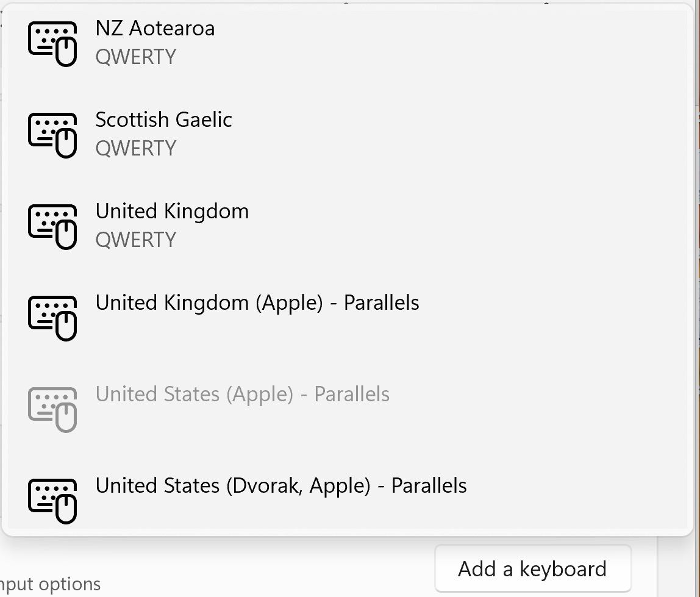Click the keyboard icon beside Scottish Gaelic
Screen dimensions: 700x597
[52, 133]
